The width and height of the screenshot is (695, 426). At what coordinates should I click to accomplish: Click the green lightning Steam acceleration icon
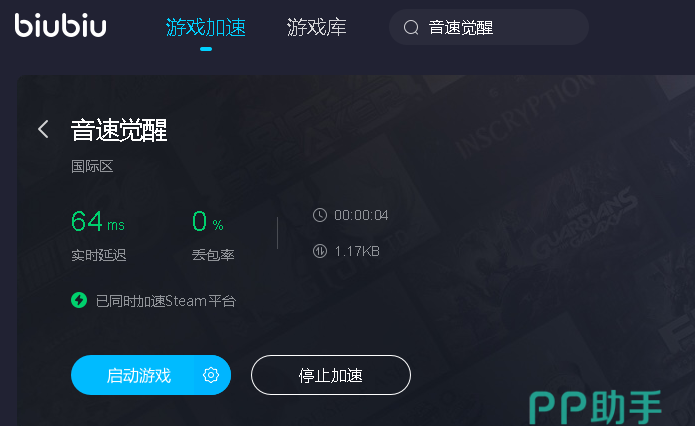coord(79,300)
